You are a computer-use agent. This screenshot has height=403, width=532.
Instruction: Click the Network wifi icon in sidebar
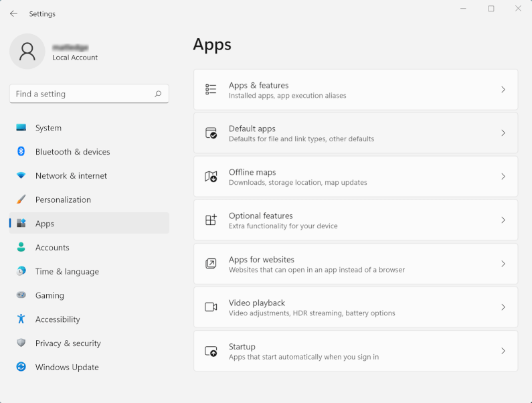21,175
